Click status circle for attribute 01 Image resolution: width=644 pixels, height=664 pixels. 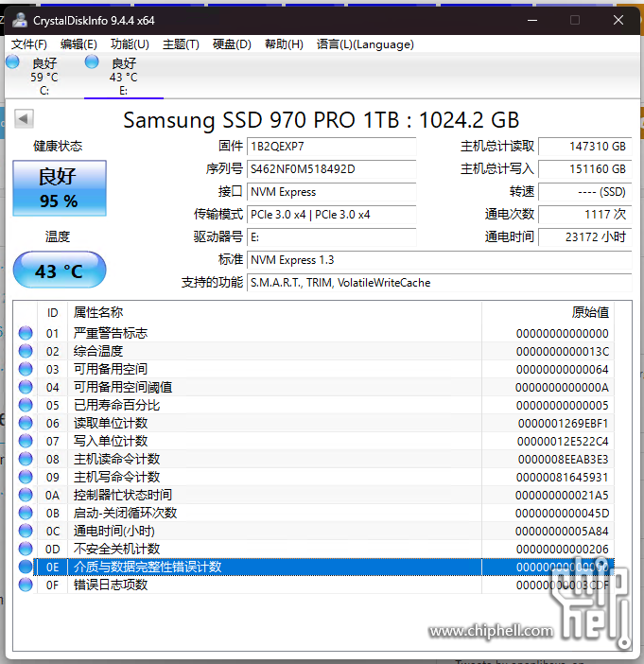[26, 333]
